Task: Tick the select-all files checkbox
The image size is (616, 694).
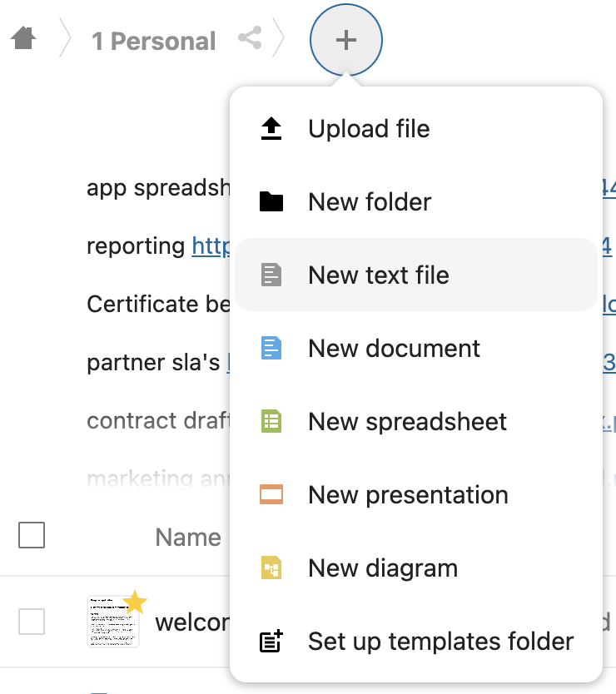Action: coord(32,536)
